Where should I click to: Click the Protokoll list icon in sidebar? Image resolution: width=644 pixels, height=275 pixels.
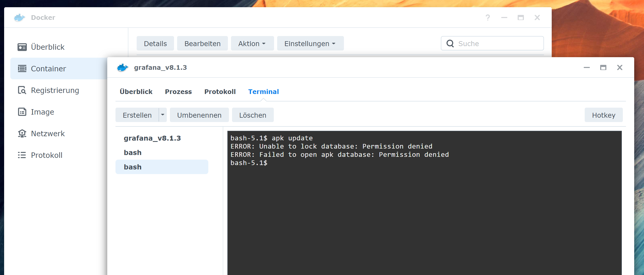[x=22, y=155]
